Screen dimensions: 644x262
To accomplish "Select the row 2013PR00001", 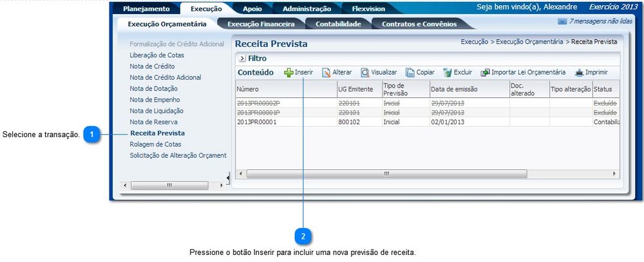I will [x=256, y=122].
